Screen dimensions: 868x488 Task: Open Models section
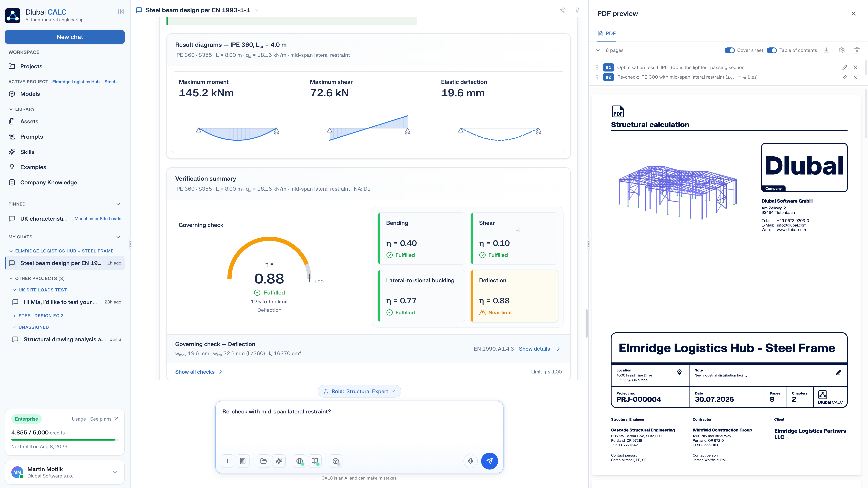point(65,94)
